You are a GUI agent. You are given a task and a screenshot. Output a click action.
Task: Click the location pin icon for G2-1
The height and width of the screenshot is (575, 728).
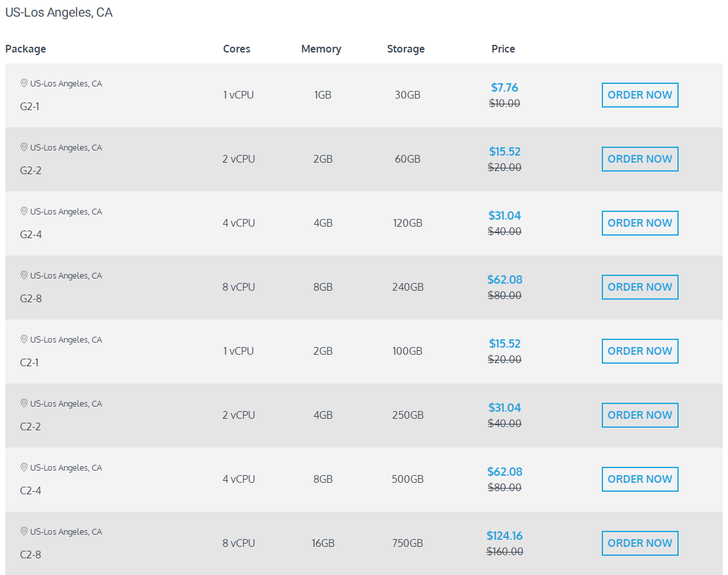point(24,83)
